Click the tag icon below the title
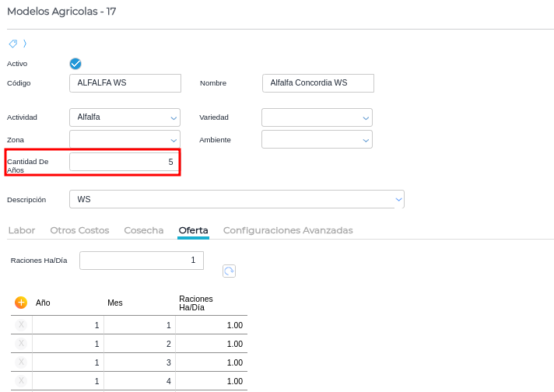 [13, 44]
